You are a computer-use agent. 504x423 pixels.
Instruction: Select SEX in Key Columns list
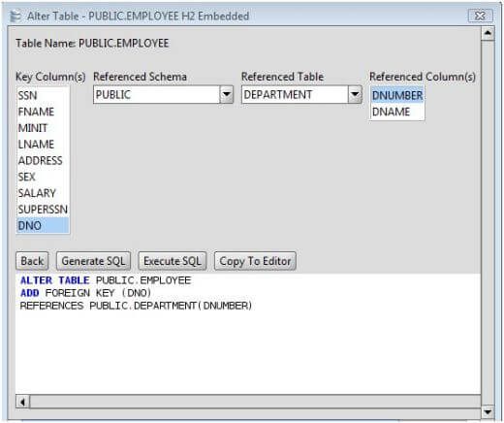43,177
